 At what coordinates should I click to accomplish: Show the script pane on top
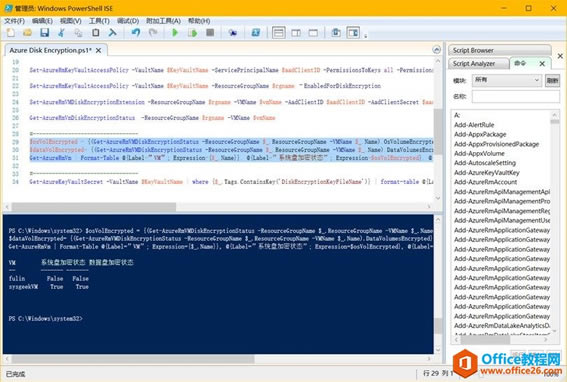coord(278,33)
